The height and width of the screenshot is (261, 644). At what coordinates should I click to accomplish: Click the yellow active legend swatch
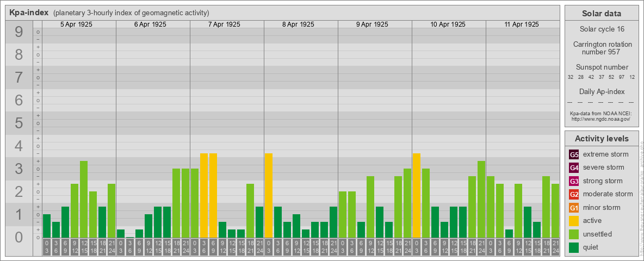click(x=574, y=221)
